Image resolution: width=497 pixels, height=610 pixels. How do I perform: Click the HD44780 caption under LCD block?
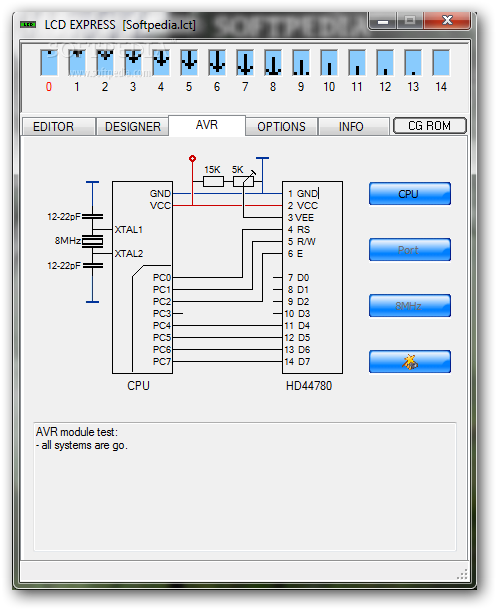tap(309, 386)
